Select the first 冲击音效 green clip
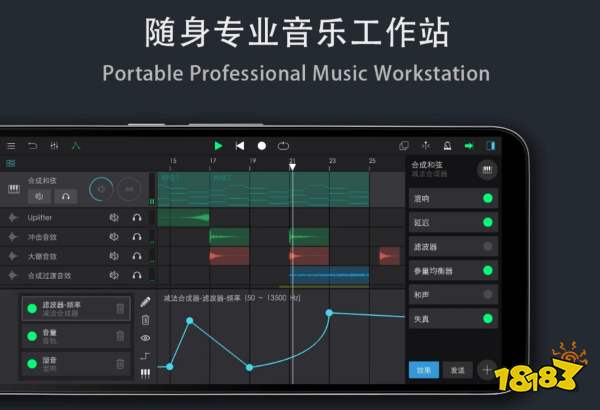The width and height of the screenshot is (600, 410). click(x=229, y=237)
